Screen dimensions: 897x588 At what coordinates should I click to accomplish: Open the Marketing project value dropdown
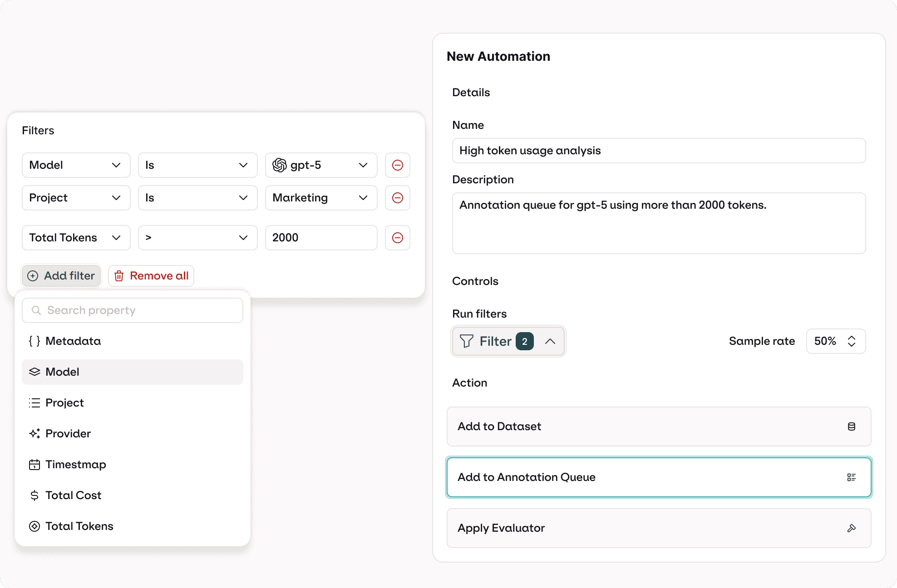[321, 198]
